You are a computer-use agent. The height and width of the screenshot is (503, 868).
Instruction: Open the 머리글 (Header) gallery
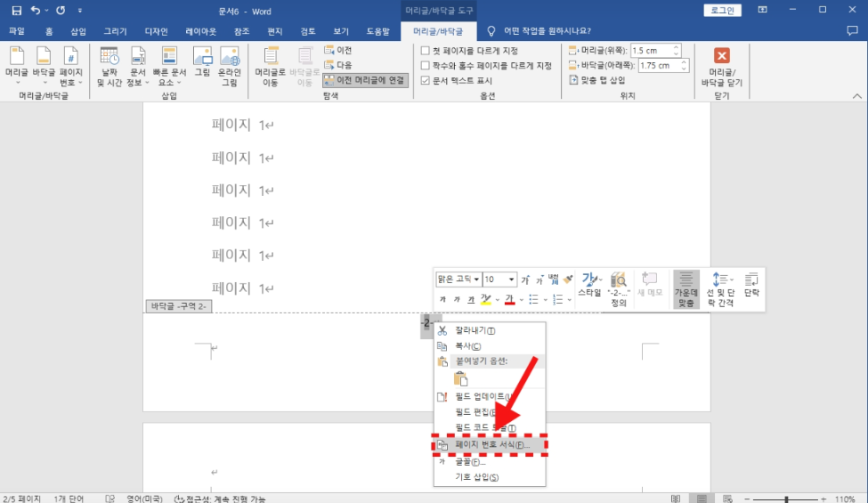[17, 66]
